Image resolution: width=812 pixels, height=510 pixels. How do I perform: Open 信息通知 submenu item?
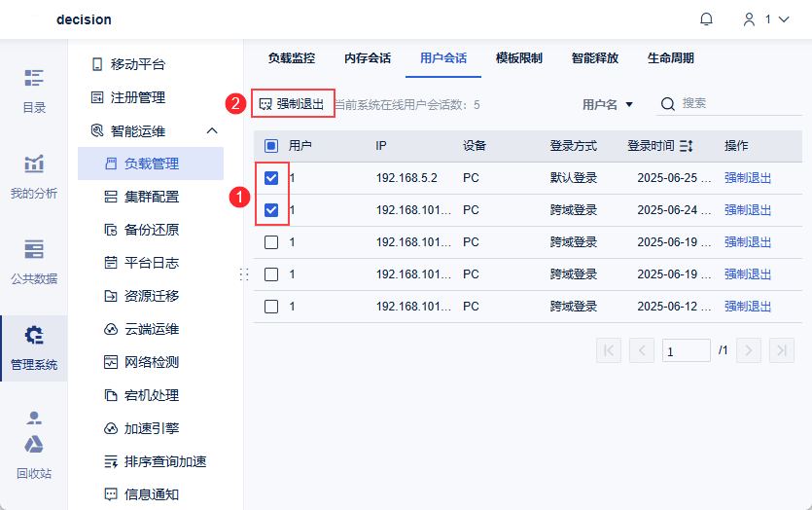pyautogui.click(x=142, y=494)
